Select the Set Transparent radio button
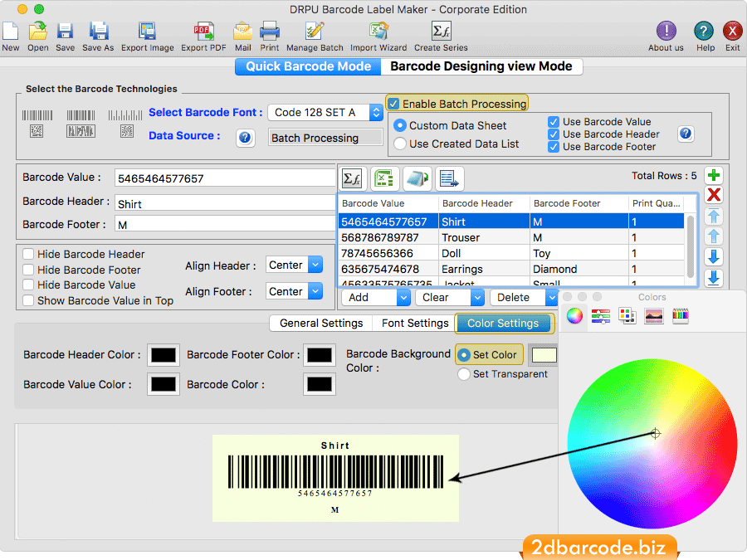Image resolution: width=747 pixels, height=560 pixels. point(464,374)
